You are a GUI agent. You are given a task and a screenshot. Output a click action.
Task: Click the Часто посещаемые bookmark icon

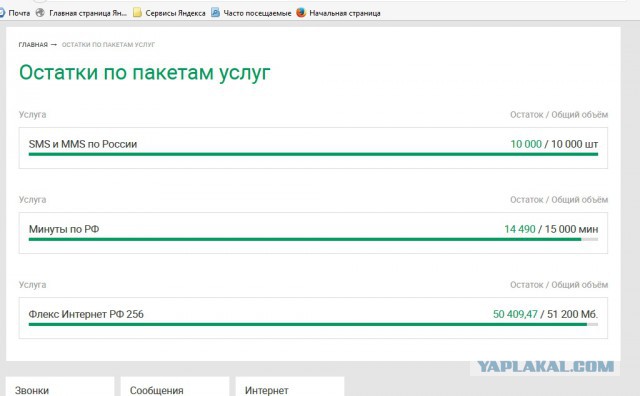click(x=216, y=13)
